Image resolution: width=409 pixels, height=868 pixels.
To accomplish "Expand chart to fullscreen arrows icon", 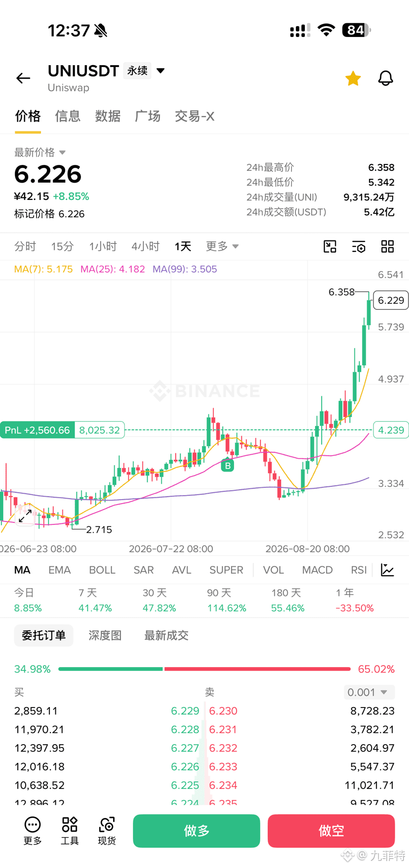I will point(25,516).
